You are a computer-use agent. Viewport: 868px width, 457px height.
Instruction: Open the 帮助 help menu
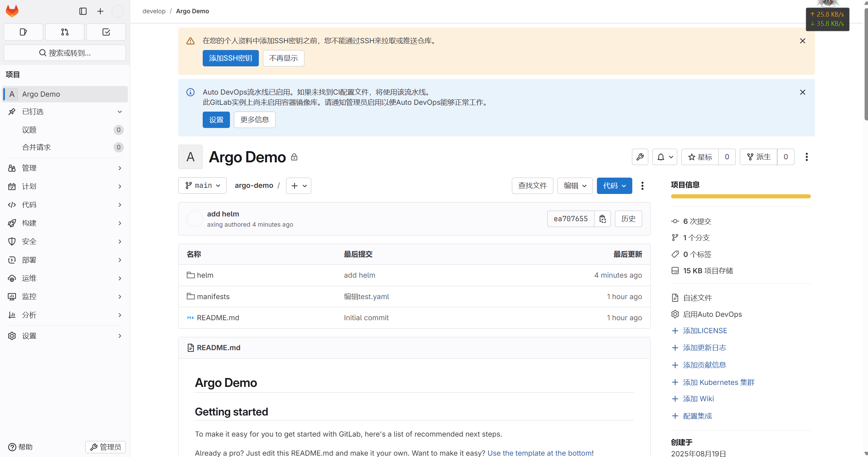click(x=20, y=447)
